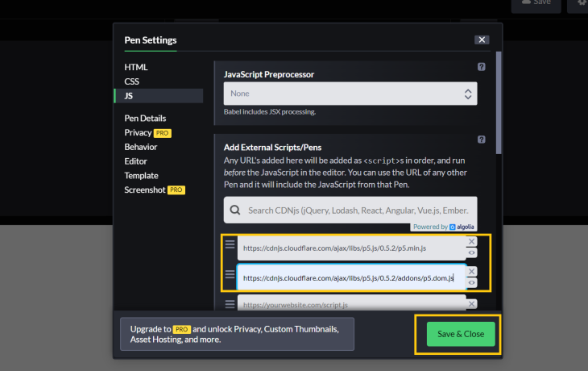The image size is (588, 371).
Task: Click drag handle on empty script row
Action: click(x=230, y=304)
